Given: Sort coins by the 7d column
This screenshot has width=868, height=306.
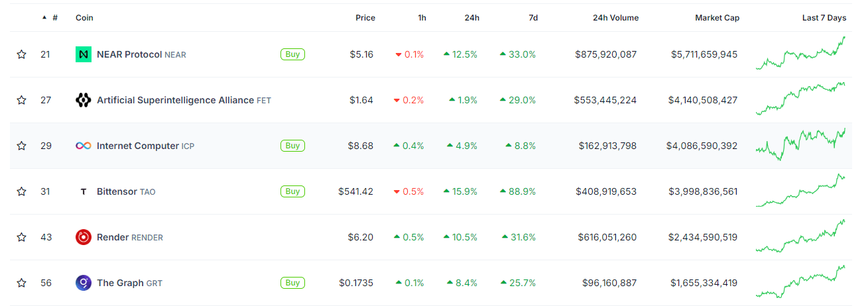Looking at the screenshot, I should (533, 18).
